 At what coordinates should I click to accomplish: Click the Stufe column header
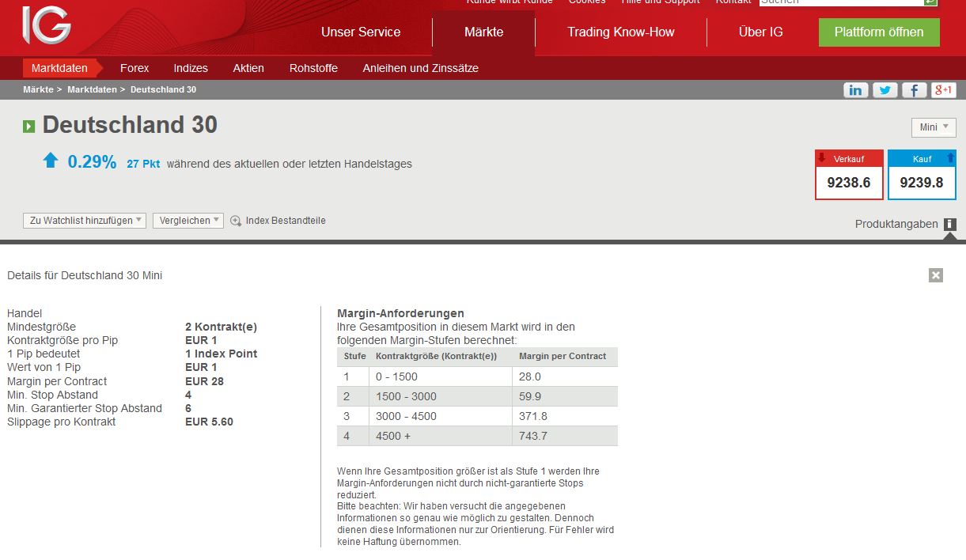click(355, 357)
